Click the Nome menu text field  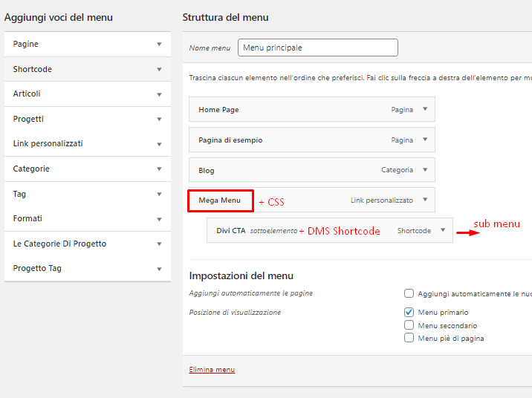[318, 48]
